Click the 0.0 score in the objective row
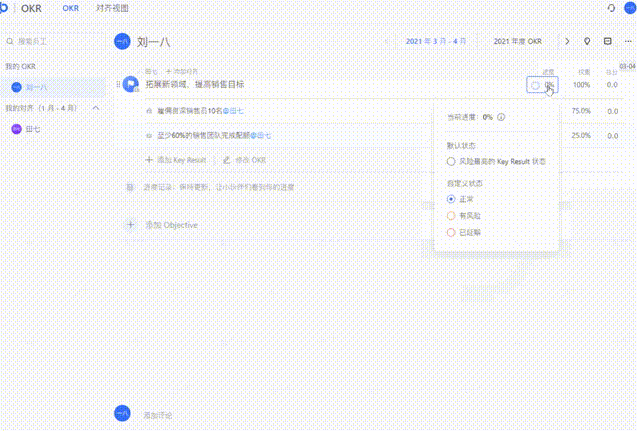This screenshot has height=431, width=637. coord(612,85)
